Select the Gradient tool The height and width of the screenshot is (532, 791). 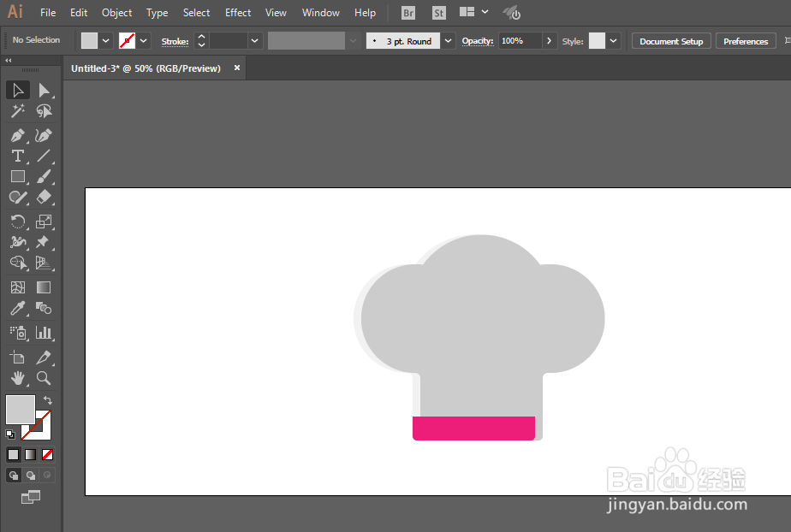[44, 287]
